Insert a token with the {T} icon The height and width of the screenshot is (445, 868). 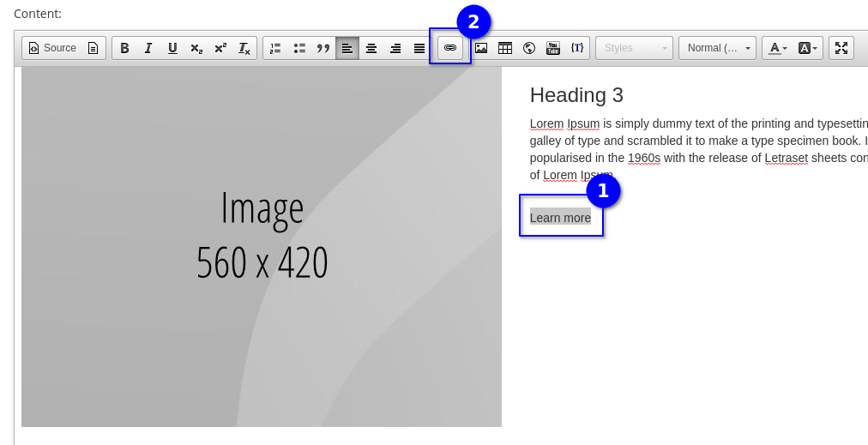(x=577, y=48)
